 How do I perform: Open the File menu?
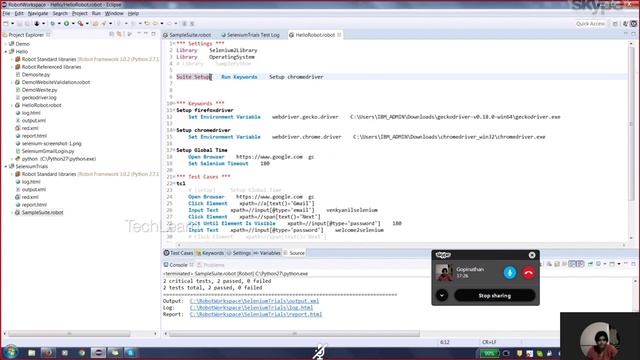(x=6, y=13)
